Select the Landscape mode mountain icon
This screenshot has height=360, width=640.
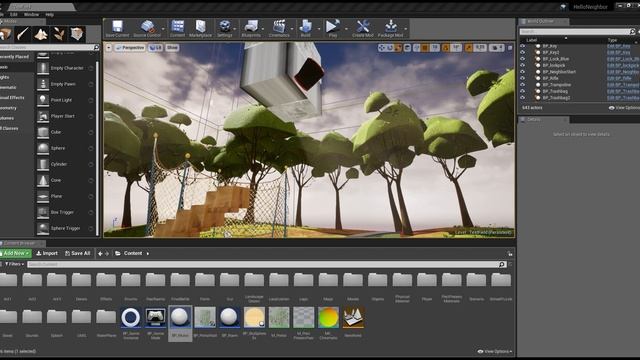(x=41, y=34)
